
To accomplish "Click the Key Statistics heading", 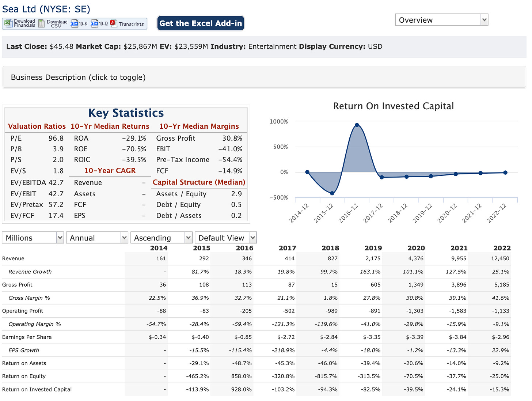I will tap(126, 113).
